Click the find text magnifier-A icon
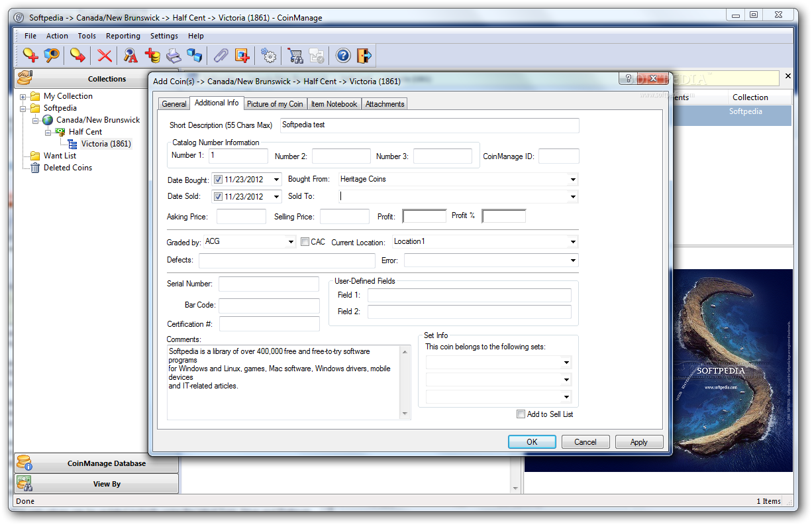The height and width of the screenshot is (525, 812). coord(130,55)
